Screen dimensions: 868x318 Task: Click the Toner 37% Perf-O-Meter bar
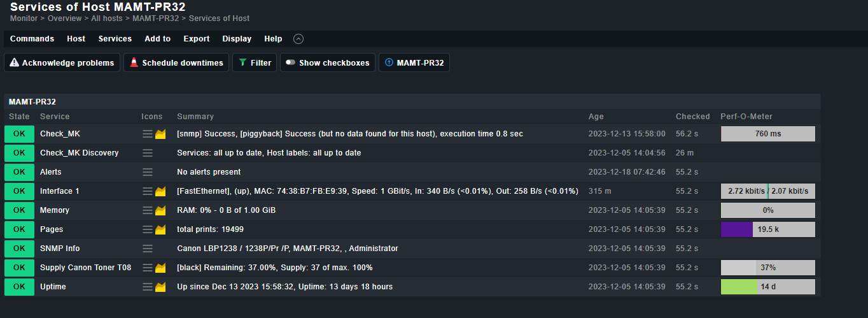click(x=767, y=268)
